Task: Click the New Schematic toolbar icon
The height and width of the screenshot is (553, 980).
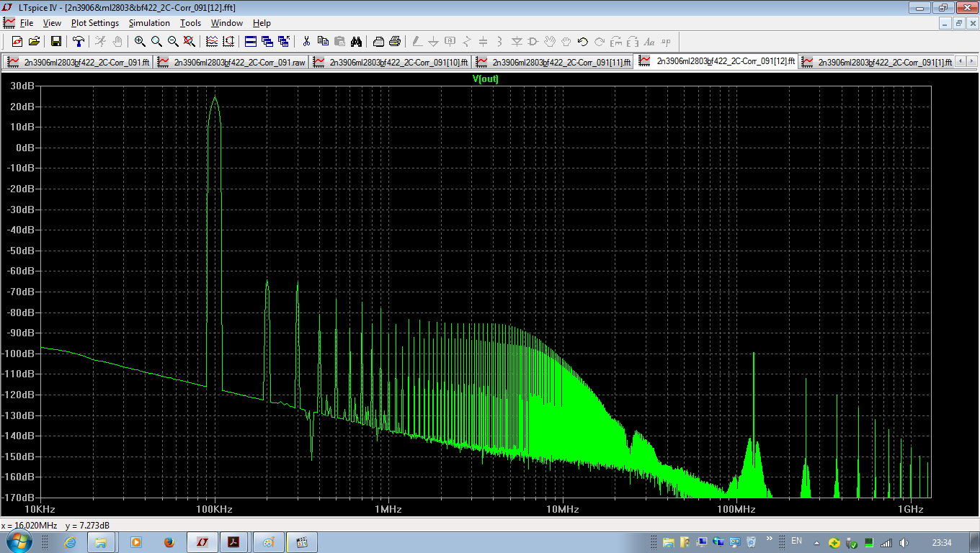Action: [17, 42]
